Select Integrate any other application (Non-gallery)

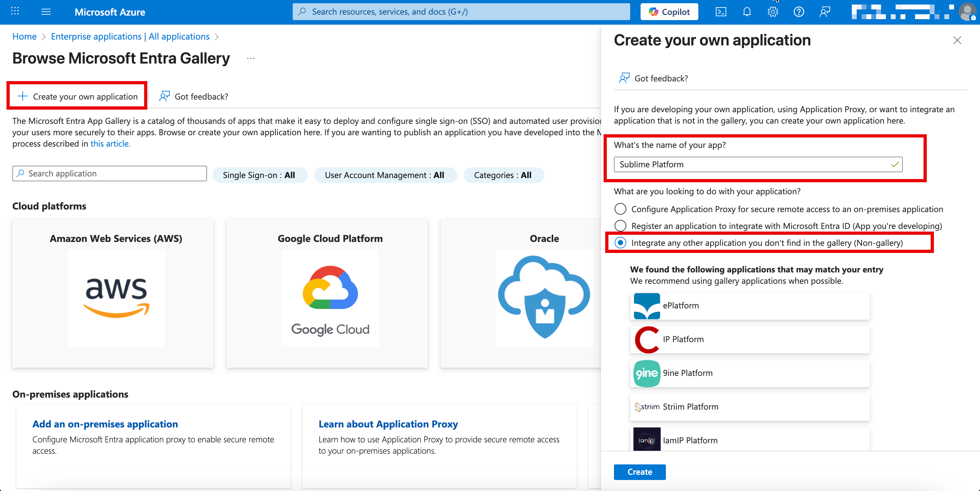[x=620, y=243]
